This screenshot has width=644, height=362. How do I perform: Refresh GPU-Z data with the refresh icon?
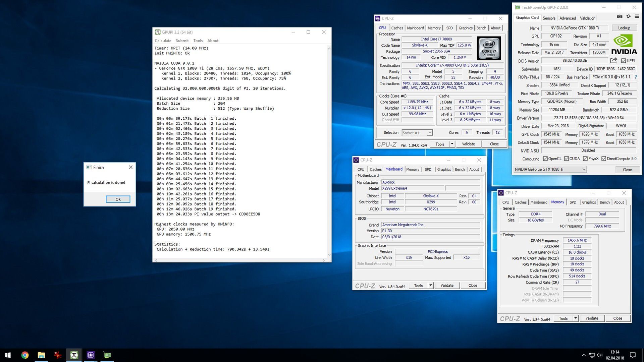628,16
